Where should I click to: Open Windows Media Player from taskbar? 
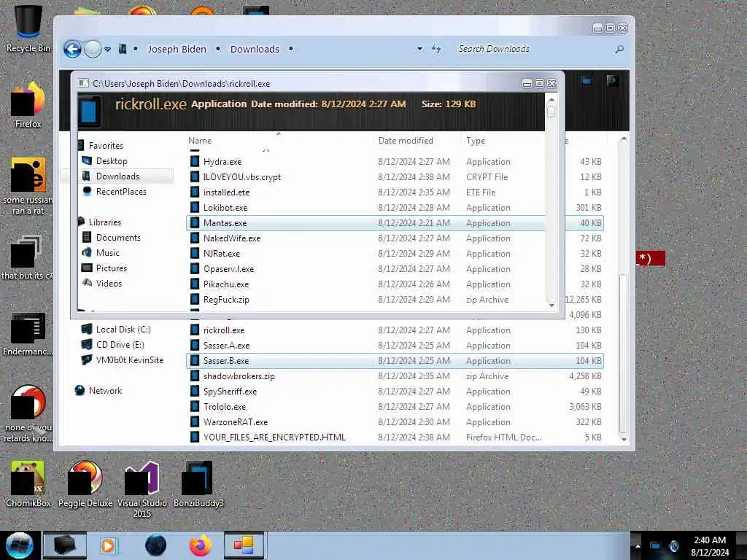point(108,545)
